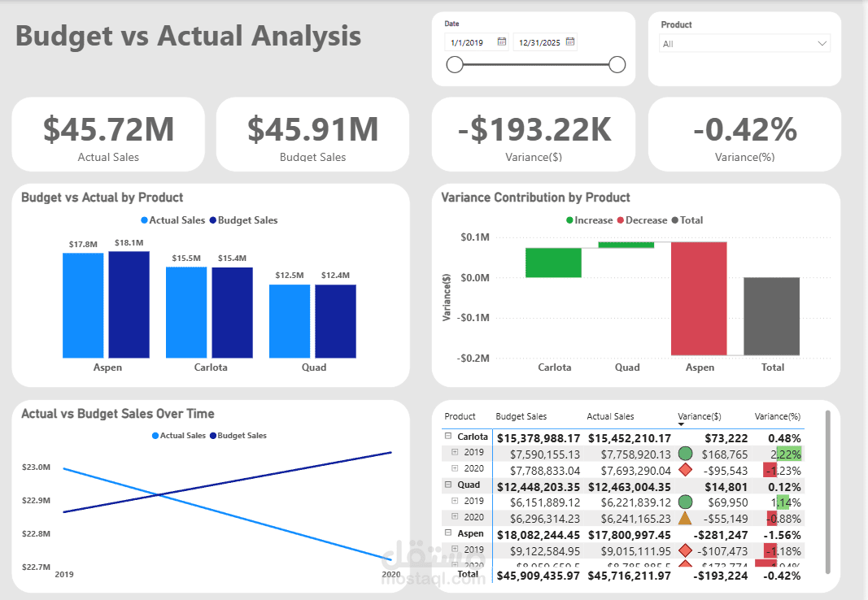Image resolution: width=868 pixels, height=600 pixels.
Task: Expand the 2019 row under Quad
Action: (x=455, y=501)
